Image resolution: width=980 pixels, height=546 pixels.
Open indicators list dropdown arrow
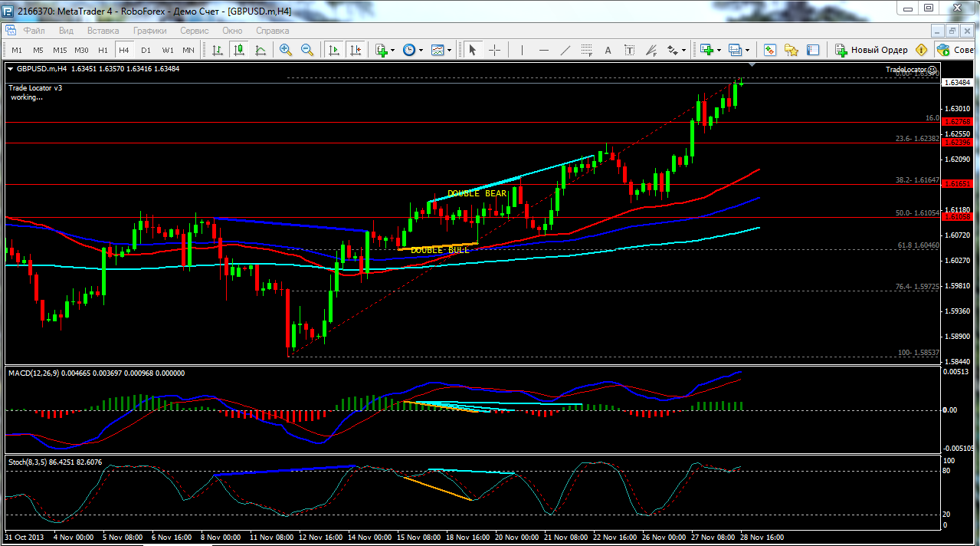coord(393,51)
